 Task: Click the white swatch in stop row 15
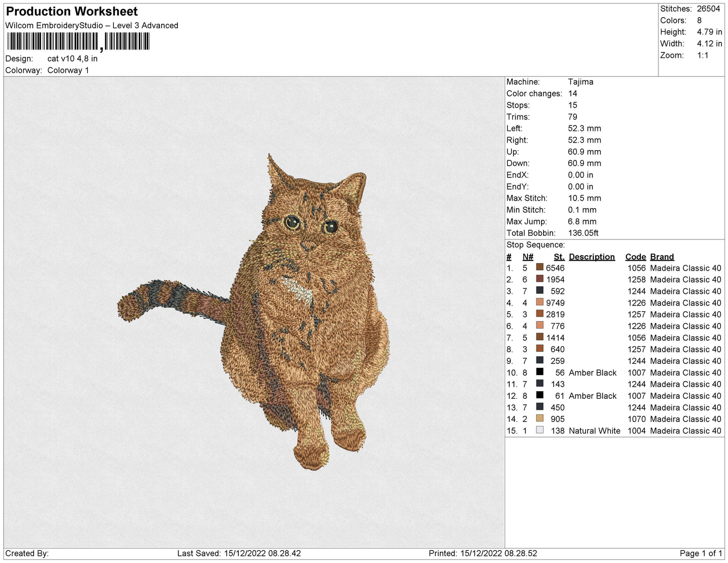pyautogui.click(x=540, y=430)
